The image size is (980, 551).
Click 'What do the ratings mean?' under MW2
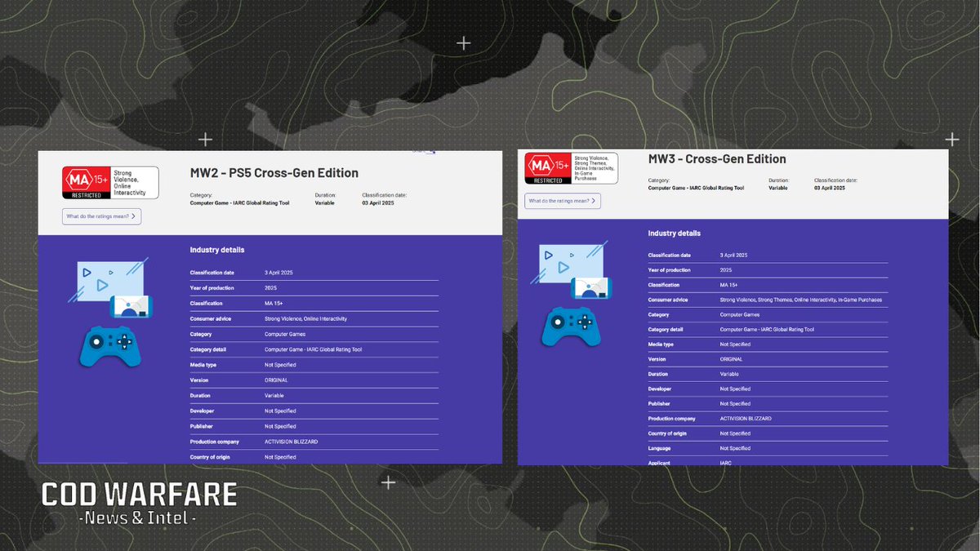[99, 216]
